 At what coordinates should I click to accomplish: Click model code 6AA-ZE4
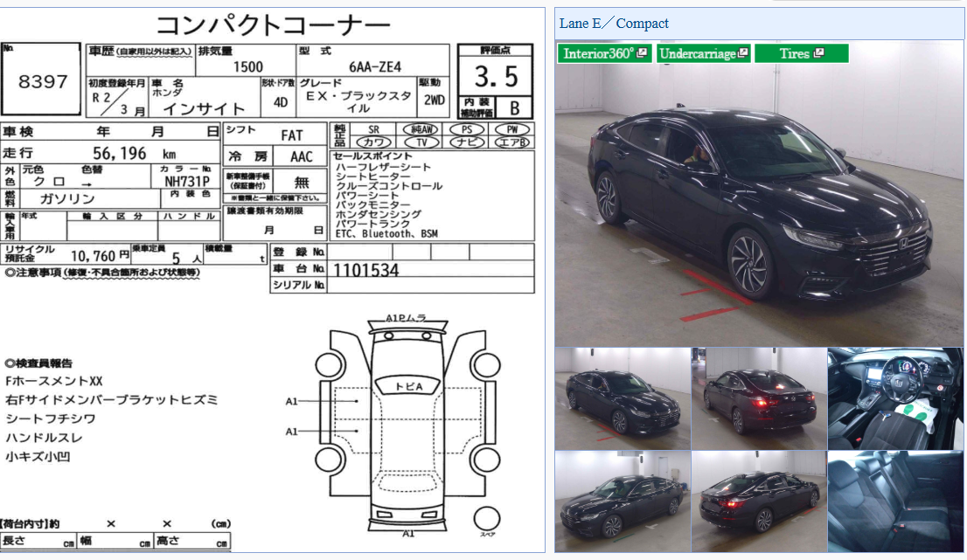[x=375, y=66]
